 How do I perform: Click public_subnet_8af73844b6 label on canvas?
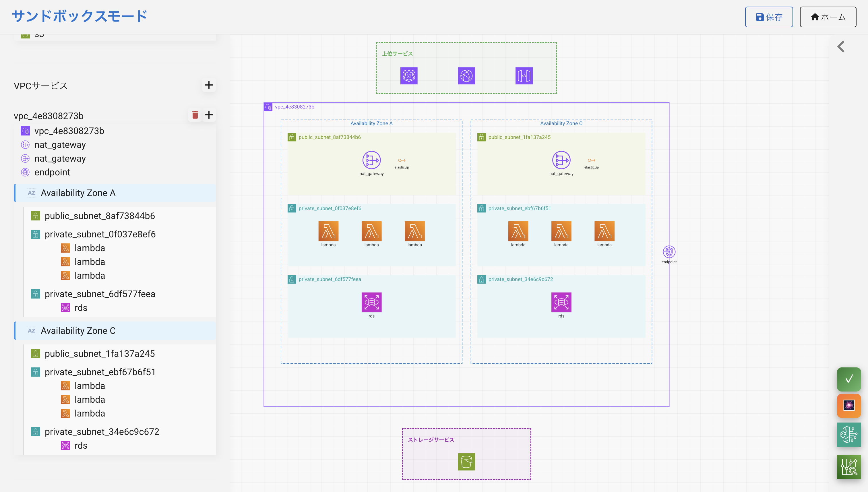pos(330,137)
